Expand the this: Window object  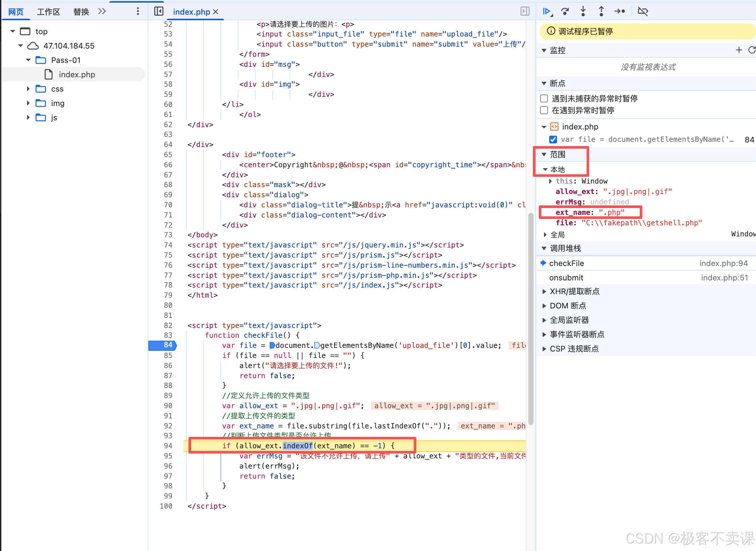551,181
